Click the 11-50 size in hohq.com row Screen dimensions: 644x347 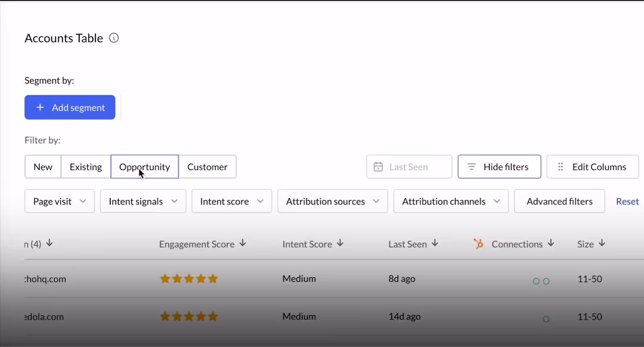590,279
